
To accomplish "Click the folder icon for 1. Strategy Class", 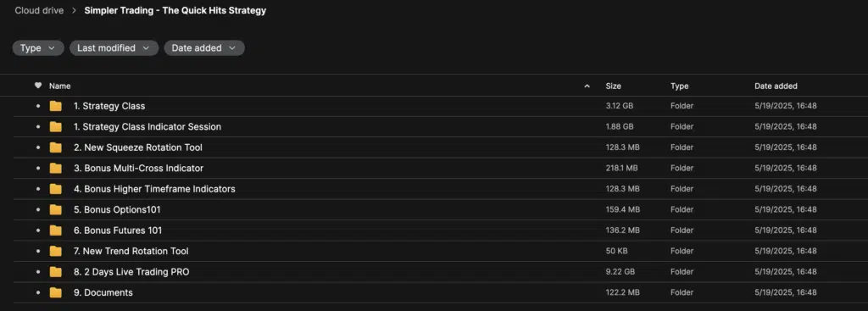I will (x=55, y=106).
